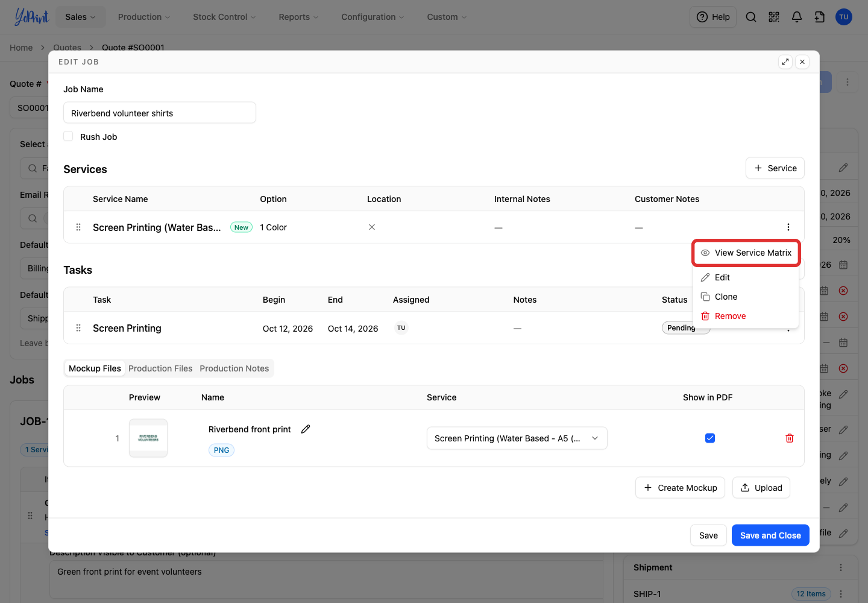Choose Remove from the service context menu
Screen dimensions: 868x603
746,316
